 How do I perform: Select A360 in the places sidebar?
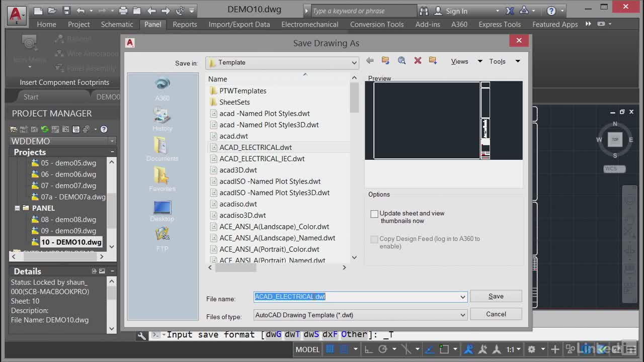pyautogui.click(x=162, y=89)
